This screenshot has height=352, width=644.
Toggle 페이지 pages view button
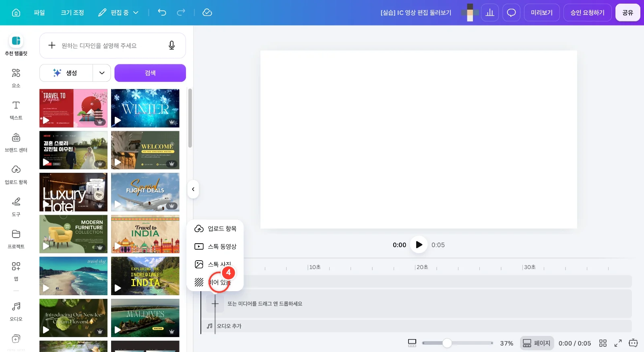click(x=537, y=343)
